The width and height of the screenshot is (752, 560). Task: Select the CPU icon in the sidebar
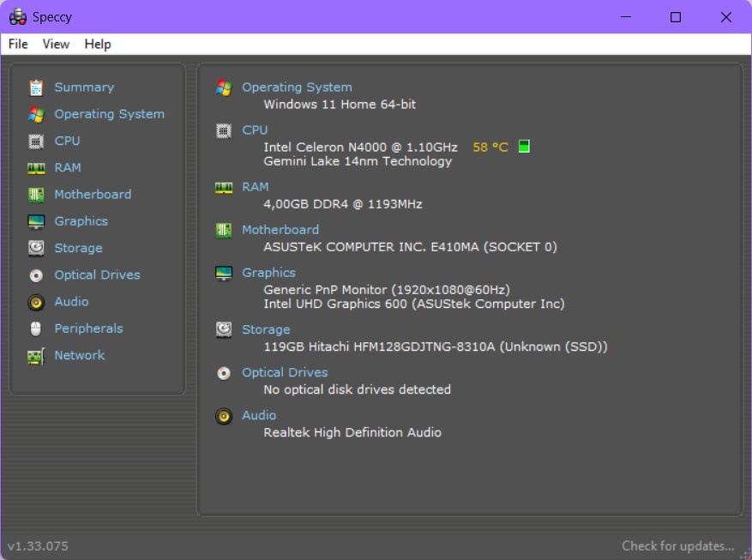[35, 141]
